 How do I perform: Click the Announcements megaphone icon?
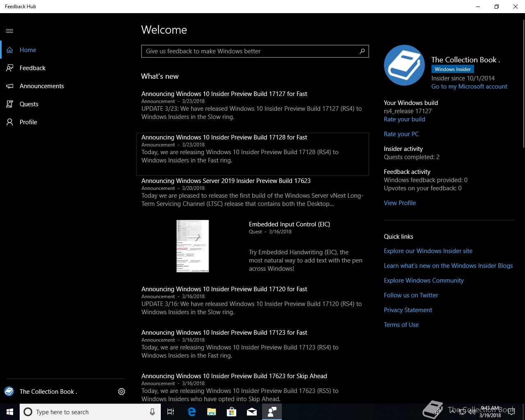click(x=10, y=86)
